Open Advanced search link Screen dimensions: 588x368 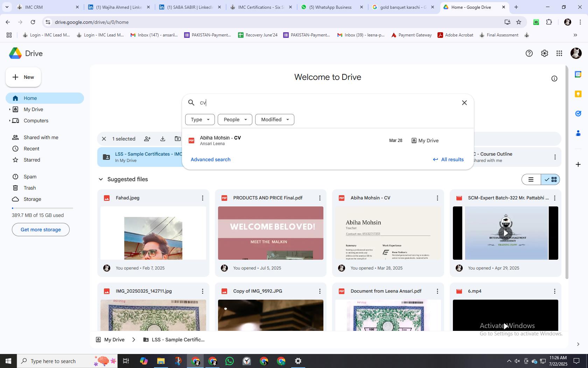(211, 159)
